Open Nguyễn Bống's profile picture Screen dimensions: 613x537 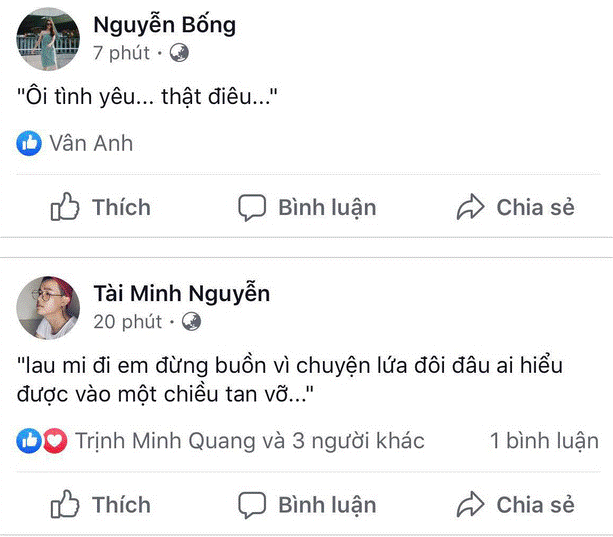[x=48, y=39]
